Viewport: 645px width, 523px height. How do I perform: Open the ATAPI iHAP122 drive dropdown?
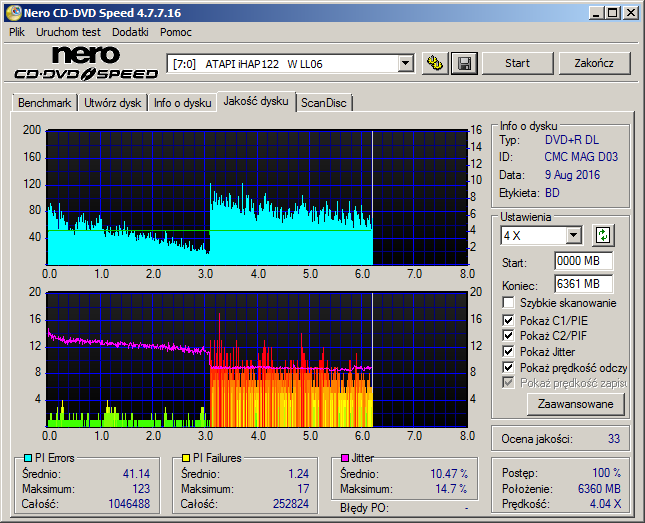tap(405, 64)
